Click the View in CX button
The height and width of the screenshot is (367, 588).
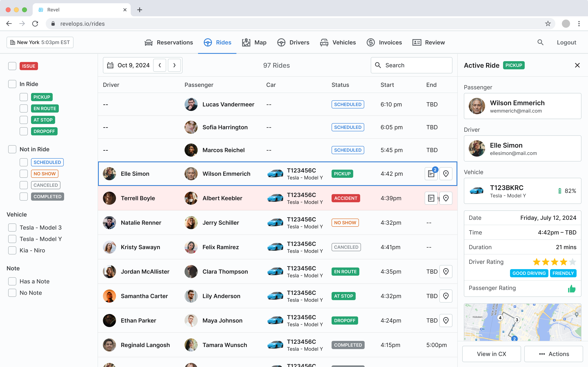(491, 354)
